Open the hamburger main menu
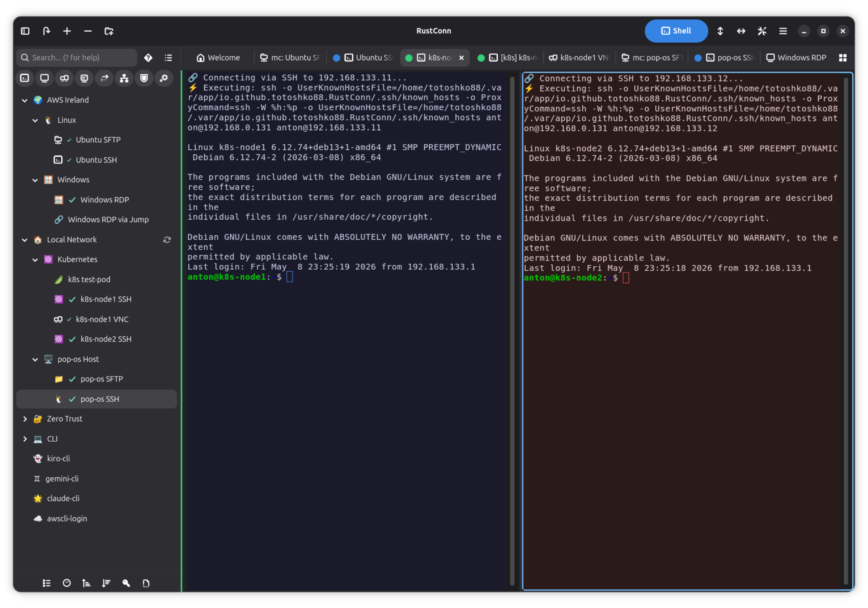868x608 pixels. 783,31
